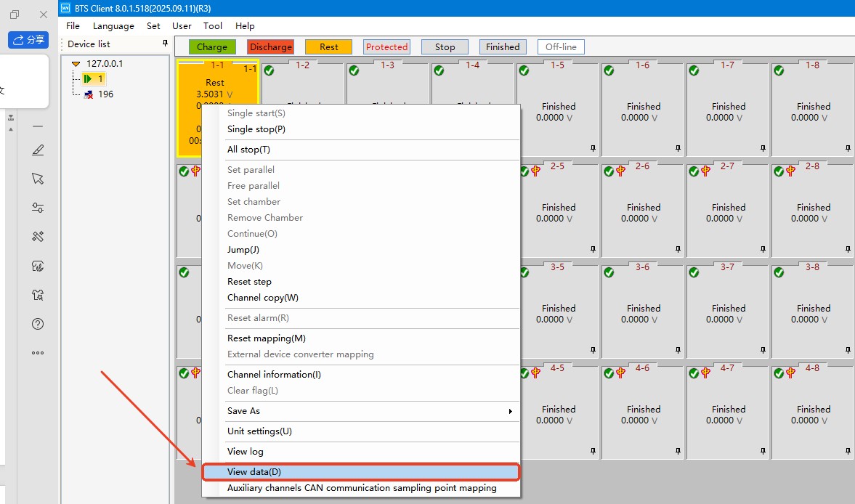Image resolution: width=855 pixels, height=504 pixels.
Task: Click the green checkmark on channel 1-8
Action: click(779, 70)
